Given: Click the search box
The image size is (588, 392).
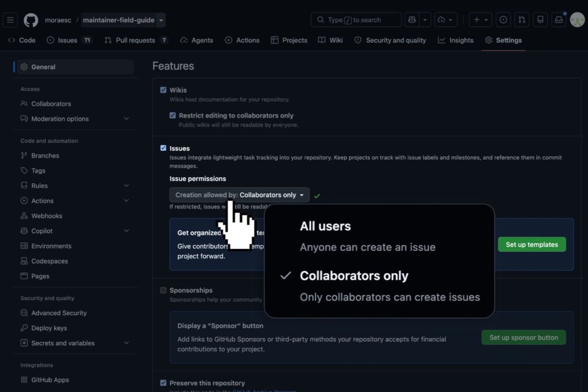Looking at the screenshot, I should coord(356,20).
